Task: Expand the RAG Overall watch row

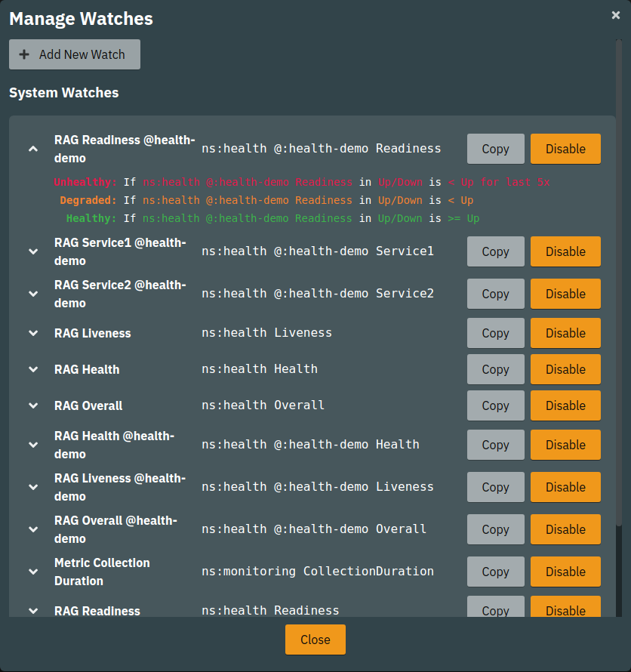Action: click(32, 405)
